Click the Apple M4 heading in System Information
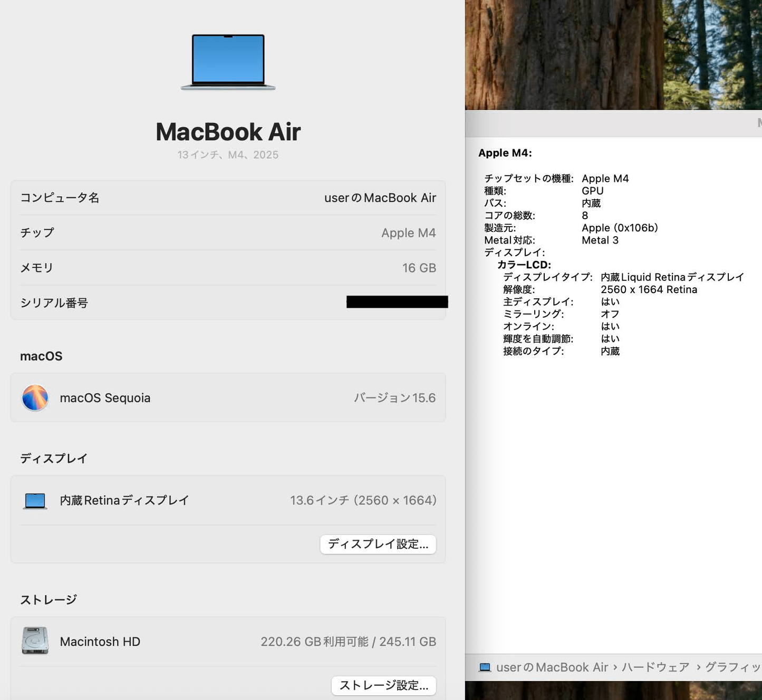The width and height of the screenshot is (762, 700). 504,153
